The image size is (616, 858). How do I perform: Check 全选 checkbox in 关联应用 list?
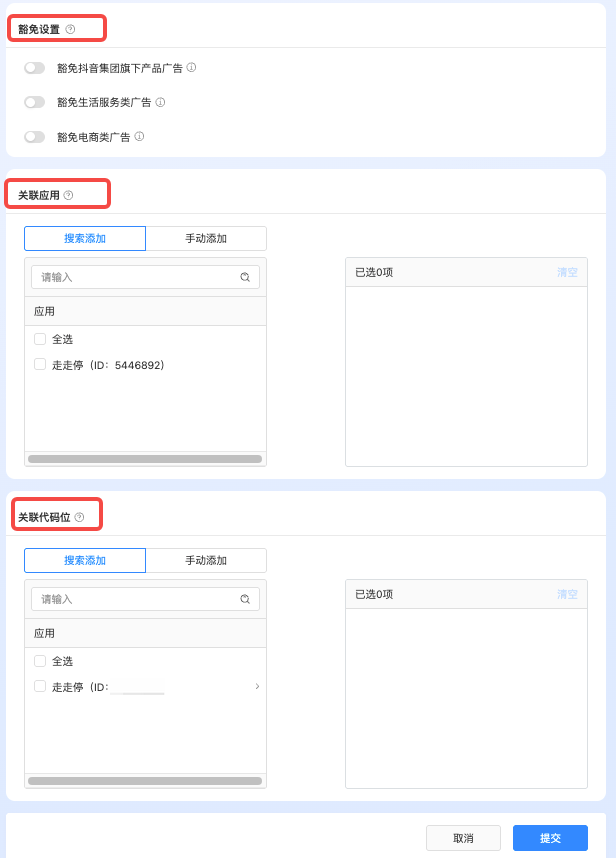[x=40, y=339]
